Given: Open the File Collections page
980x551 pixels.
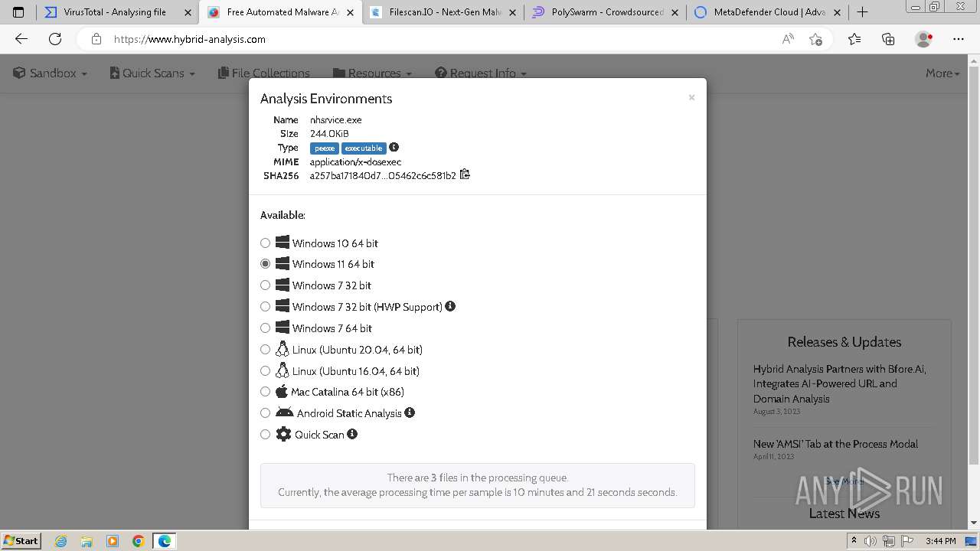Looking at the screenshot, I should [264, 73].
